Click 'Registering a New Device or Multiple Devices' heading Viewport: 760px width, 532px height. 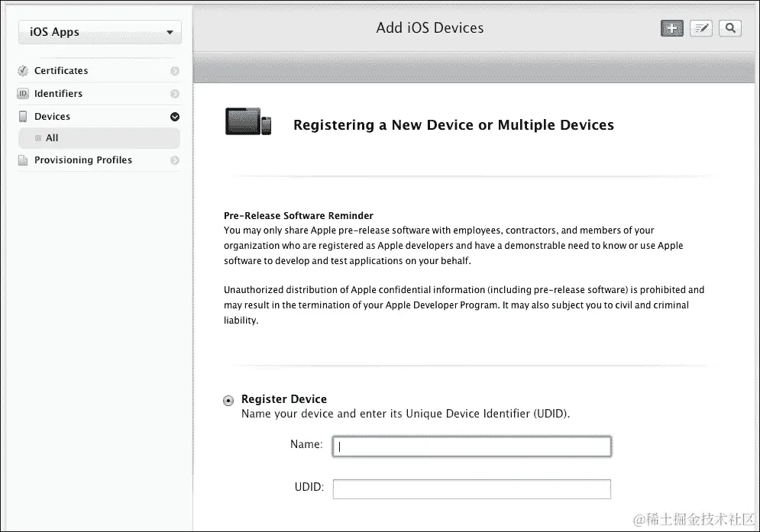[454, 125]
